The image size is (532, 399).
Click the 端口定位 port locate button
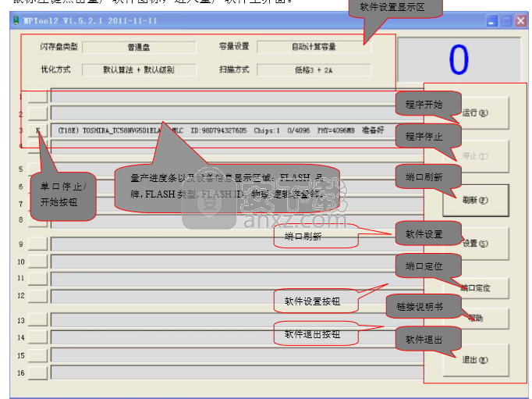pos(476,288)
